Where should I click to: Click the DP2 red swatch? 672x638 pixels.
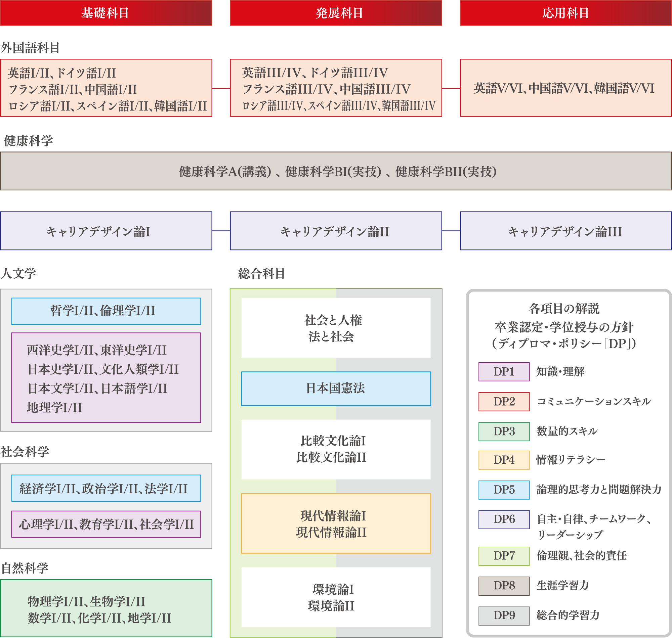click(504, 402)
